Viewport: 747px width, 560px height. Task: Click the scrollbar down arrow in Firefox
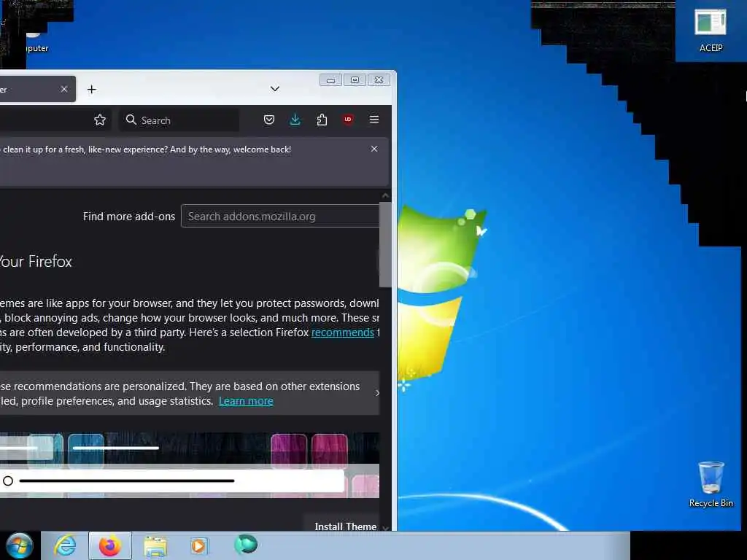pyautogui.click(x=385, y=527)
